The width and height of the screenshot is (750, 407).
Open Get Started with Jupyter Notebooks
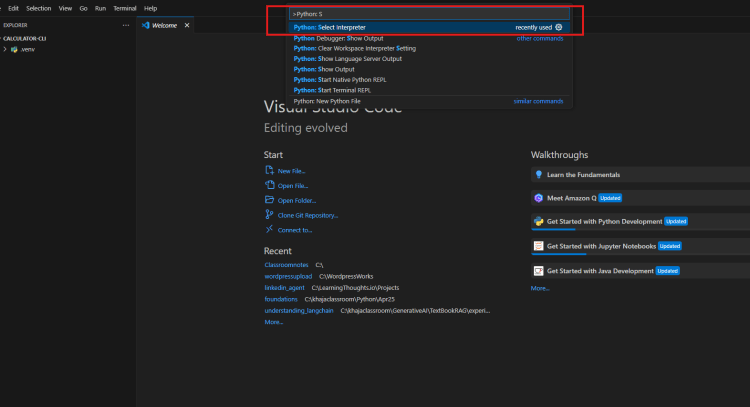click(640, 246)
